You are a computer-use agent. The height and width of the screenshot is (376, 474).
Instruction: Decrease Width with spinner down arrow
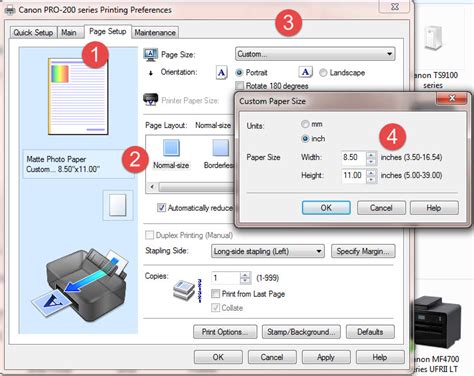tap(371, 161)
